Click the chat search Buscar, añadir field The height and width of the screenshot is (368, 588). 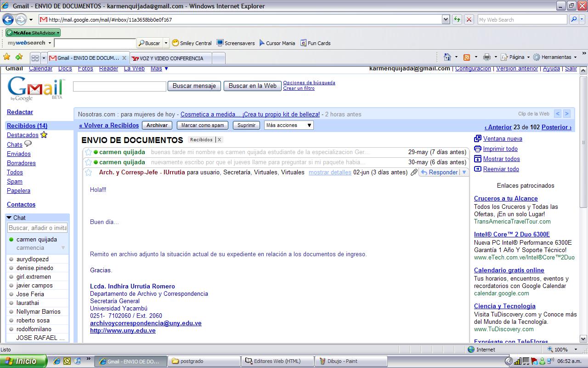point(38,228)
